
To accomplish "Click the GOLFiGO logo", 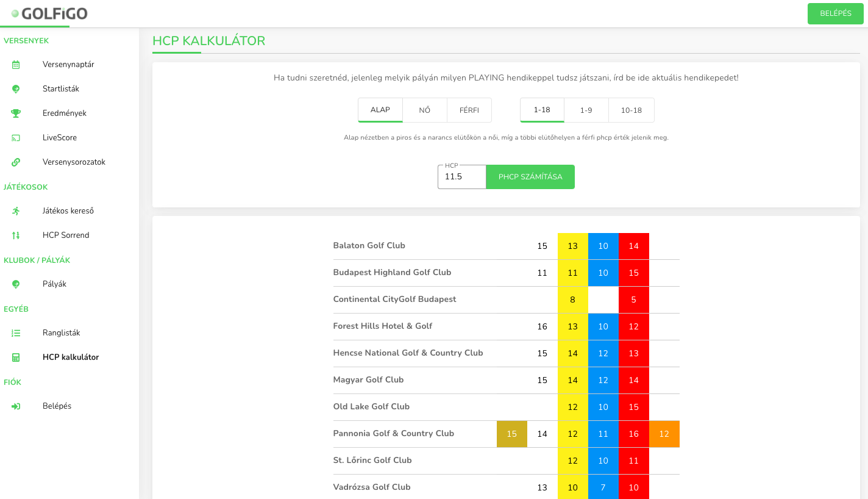I will coord(49,13).
